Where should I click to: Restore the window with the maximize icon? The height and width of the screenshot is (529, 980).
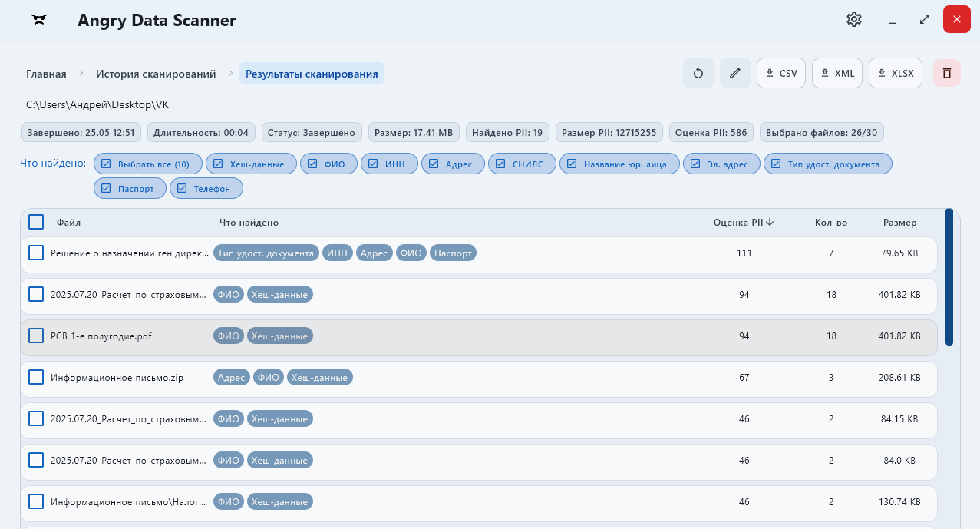click(925, 20)
